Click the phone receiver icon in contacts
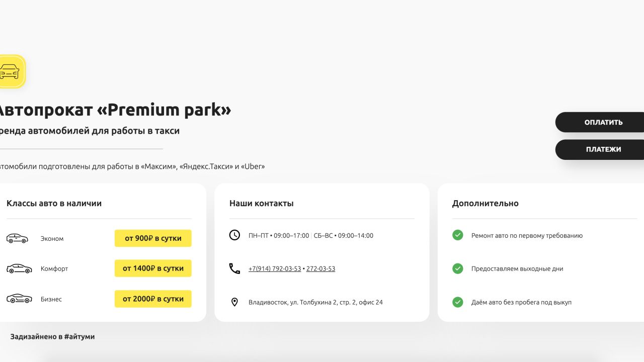The image size is (644, 362). click(x=234, y=268)
